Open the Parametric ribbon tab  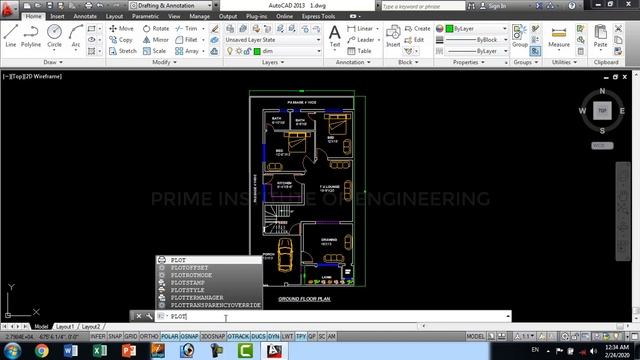[x=145, y=16]
